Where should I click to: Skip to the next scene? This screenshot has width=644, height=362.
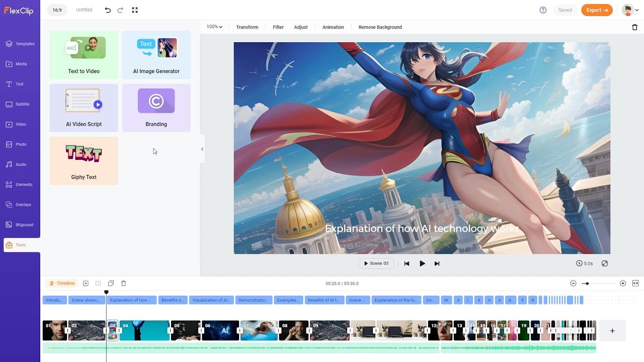tap(437, 263)
